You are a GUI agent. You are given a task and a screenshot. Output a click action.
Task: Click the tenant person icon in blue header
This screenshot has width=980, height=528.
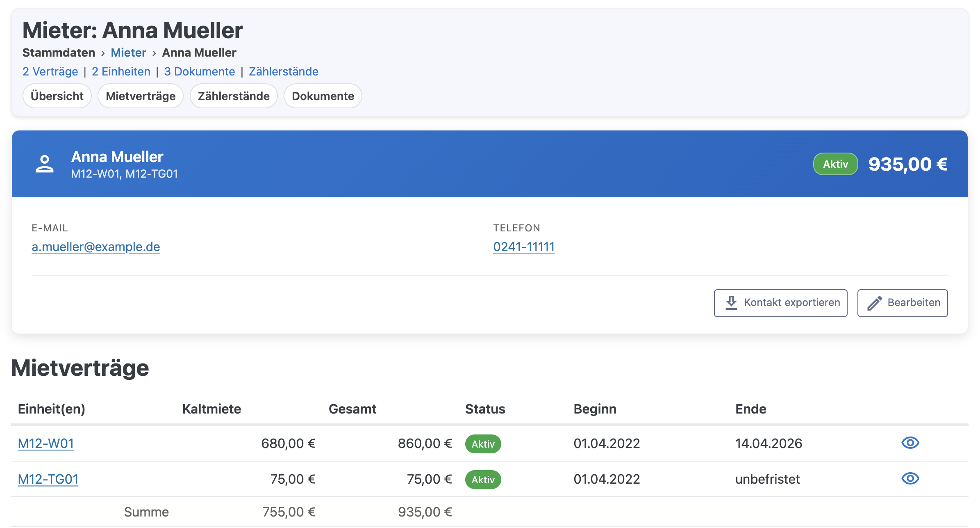point(44,164)
